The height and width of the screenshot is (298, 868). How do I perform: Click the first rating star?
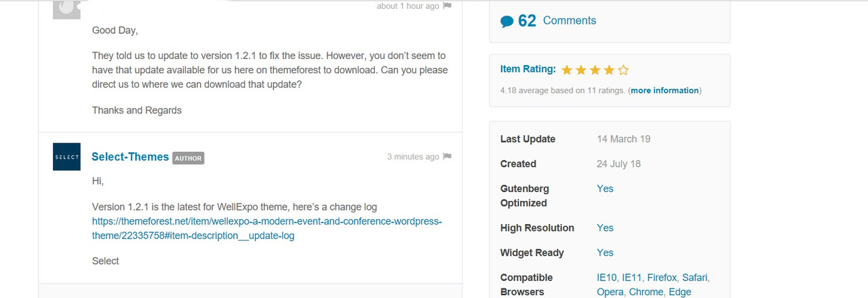(567, 70)
